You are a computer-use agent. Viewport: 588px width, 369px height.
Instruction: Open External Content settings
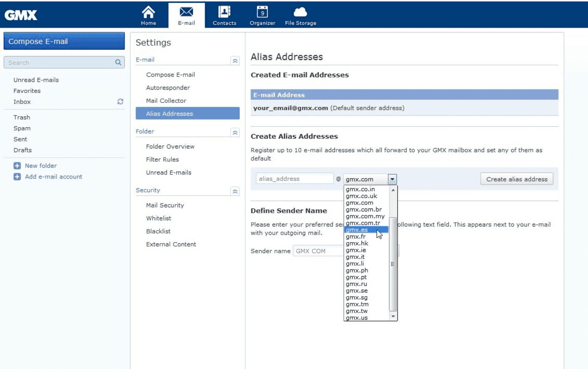pos(171,244)
